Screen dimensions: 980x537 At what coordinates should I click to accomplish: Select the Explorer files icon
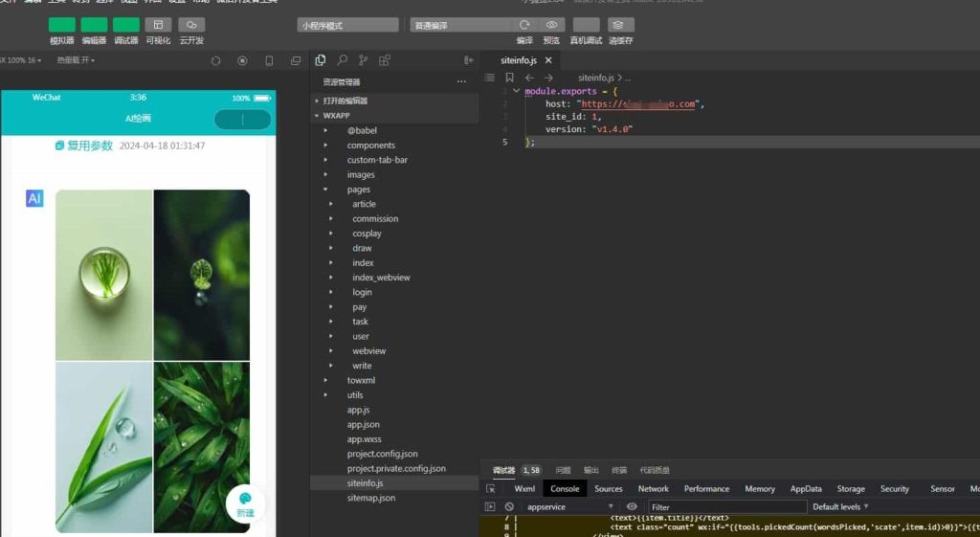click(321, 60)
